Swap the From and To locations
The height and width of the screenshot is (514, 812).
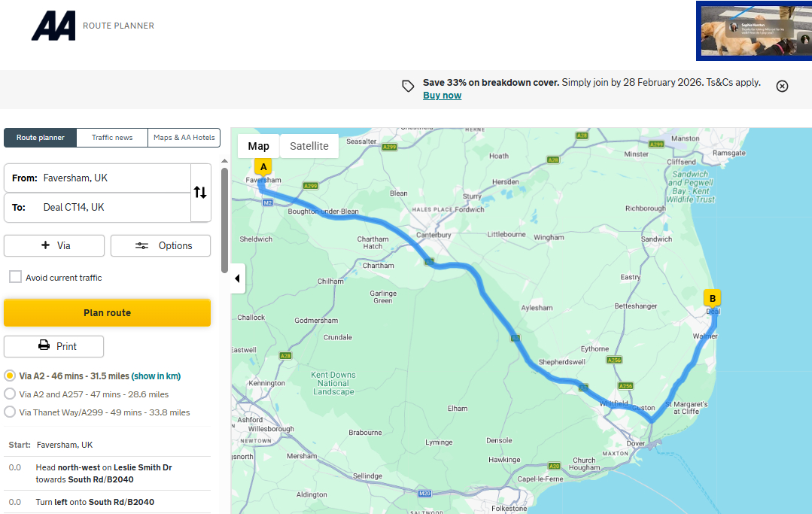tap(200, 193)
